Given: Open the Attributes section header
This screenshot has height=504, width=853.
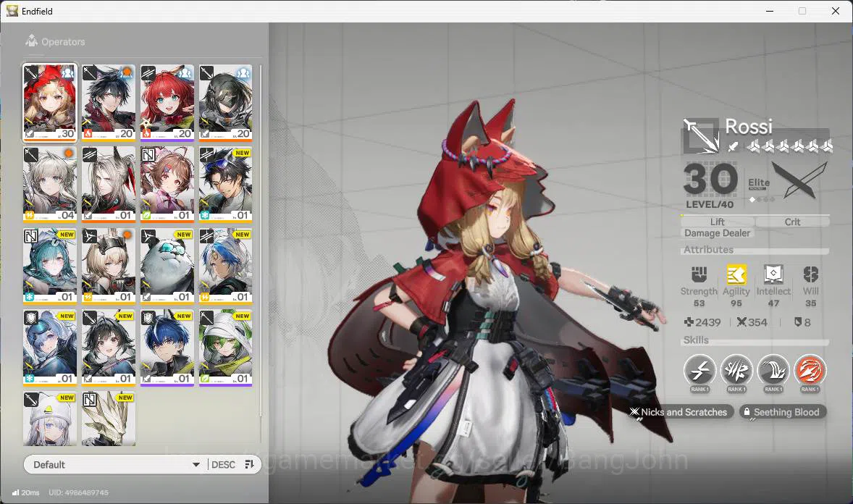Looking at the screenshot, I should point(754,250).
